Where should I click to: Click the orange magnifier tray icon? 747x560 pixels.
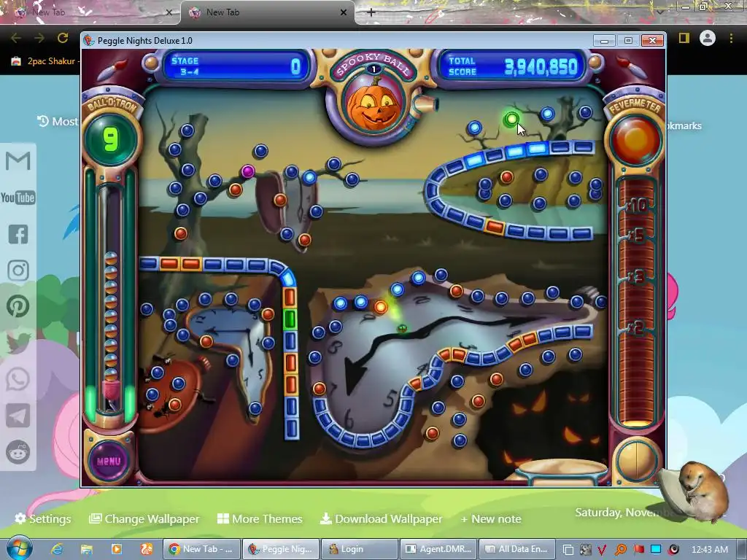620,550
